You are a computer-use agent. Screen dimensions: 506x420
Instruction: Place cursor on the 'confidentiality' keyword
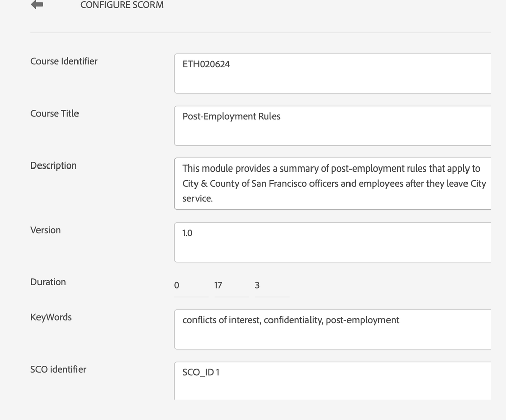[292, 320]
